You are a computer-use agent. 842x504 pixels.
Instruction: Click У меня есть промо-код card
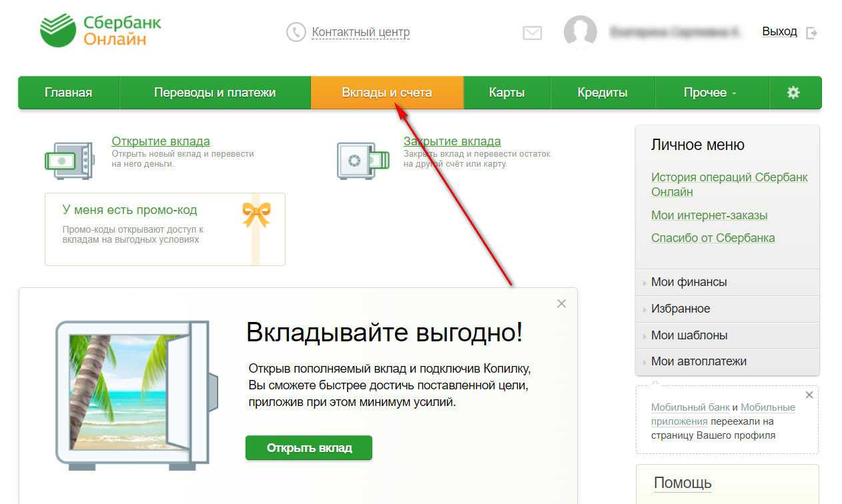coord(165,229)
